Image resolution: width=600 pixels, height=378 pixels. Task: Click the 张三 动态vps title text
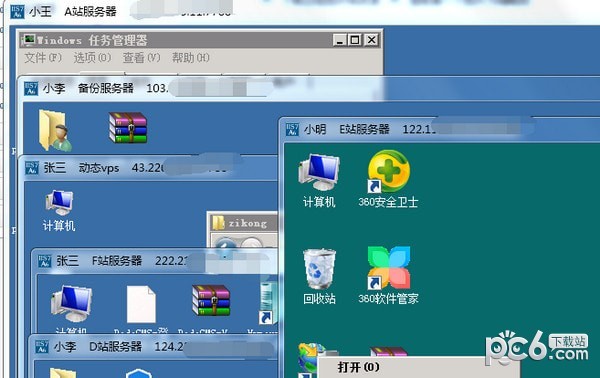coord(82,168)
